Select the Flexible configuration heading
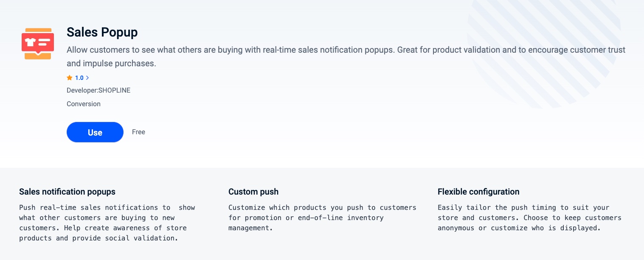 [478, 192]
